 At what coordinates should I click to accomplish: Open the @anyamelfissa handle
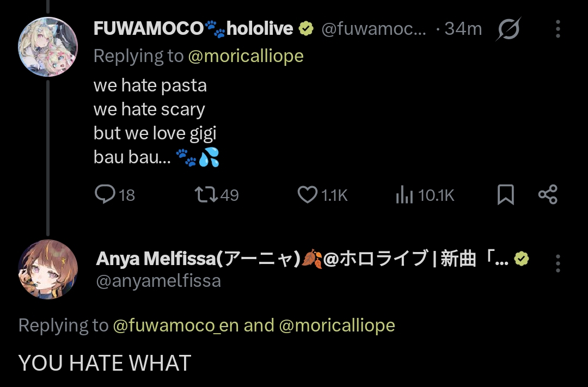coord(158,281)
